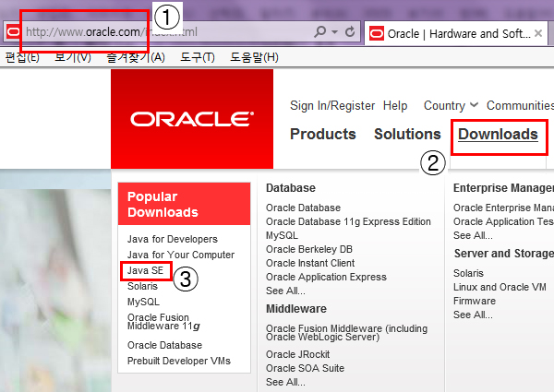This screenshot has height=392, width=554.
Task: Click See All under Server and Storage
Action: pos(473,315)
